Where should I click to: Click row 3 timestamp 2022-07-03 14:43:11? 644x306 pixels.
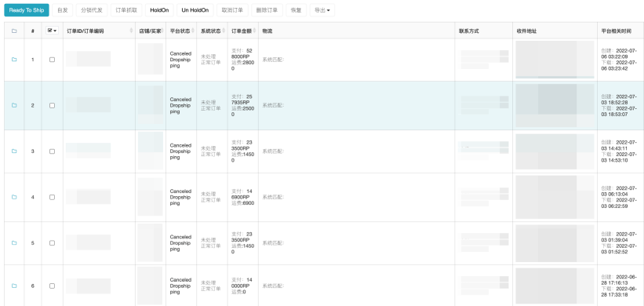point(619,145)
